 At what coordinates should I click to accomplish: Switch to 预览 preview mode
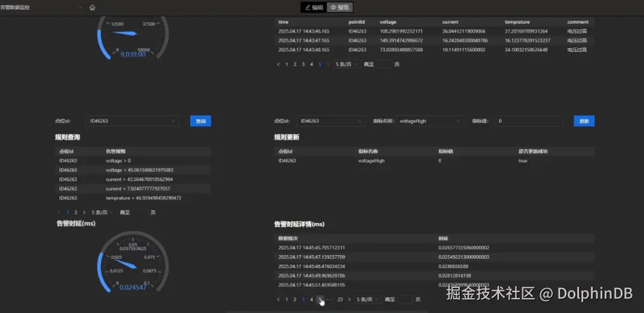pos(340,7)
